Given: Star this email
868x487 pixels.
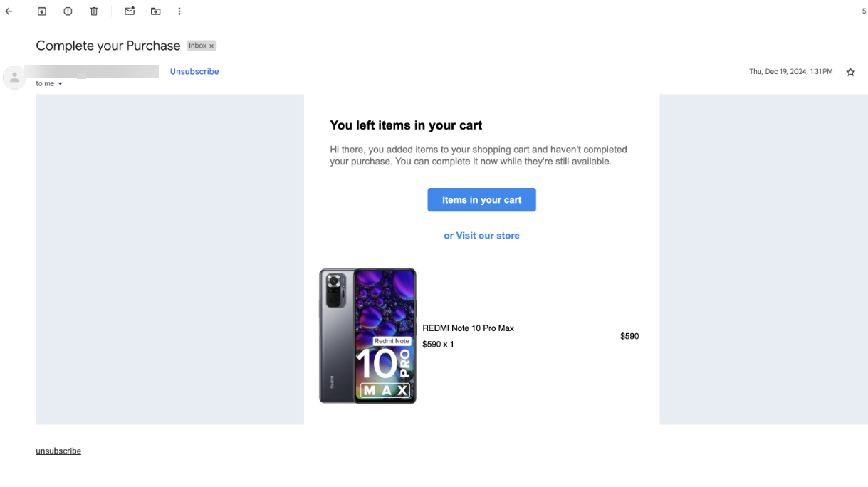Looking at the screenshot, I should coord(850,72).
